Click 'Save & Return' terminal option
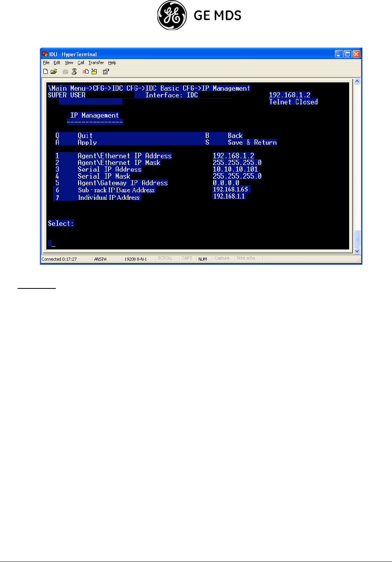This screenshot has height=562, width=392. point(252,143)
